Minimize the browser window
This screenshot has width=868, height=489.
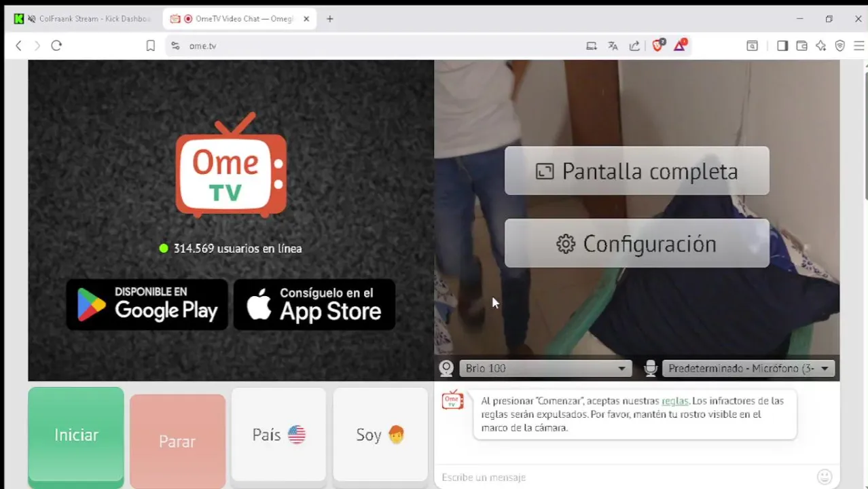pos(799,19)
